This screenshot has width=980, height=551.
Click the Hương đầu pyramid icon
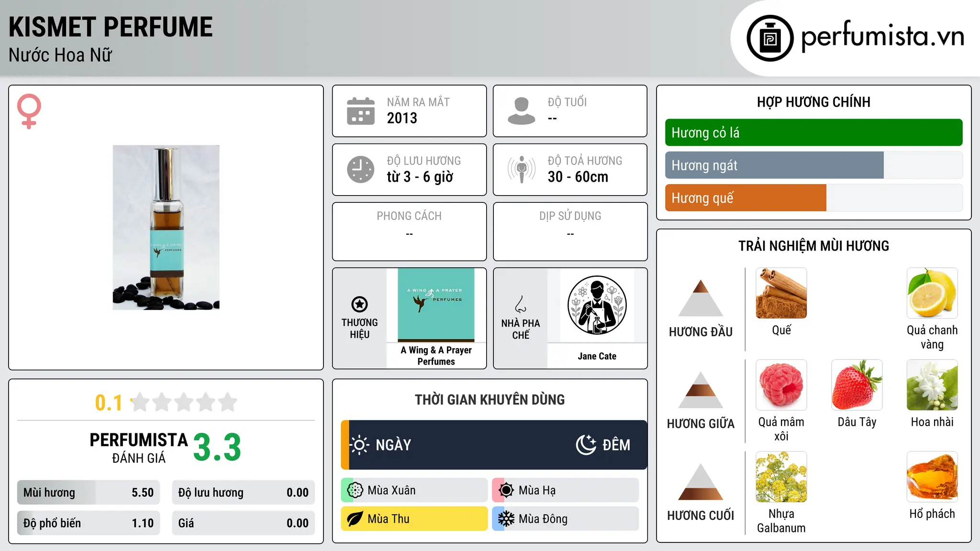click(701, 298)
